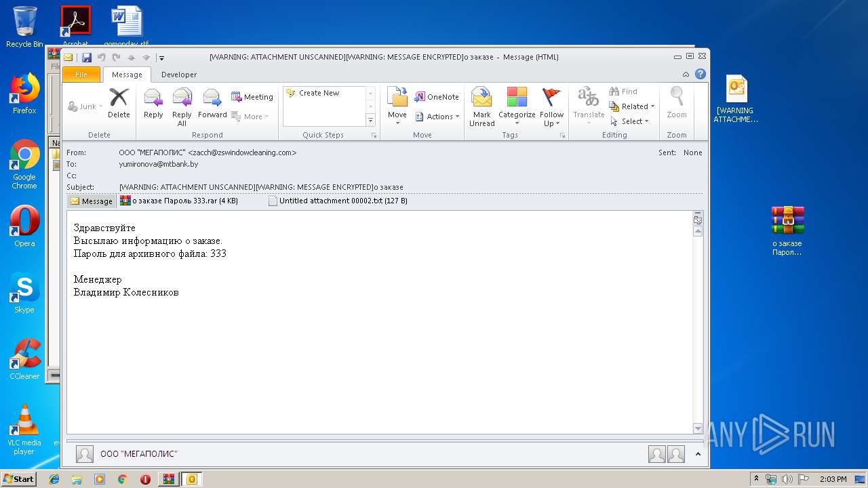The width and height of the screenshot is (868, 488).
Task: Reply to the email
Action: [153, 104]
